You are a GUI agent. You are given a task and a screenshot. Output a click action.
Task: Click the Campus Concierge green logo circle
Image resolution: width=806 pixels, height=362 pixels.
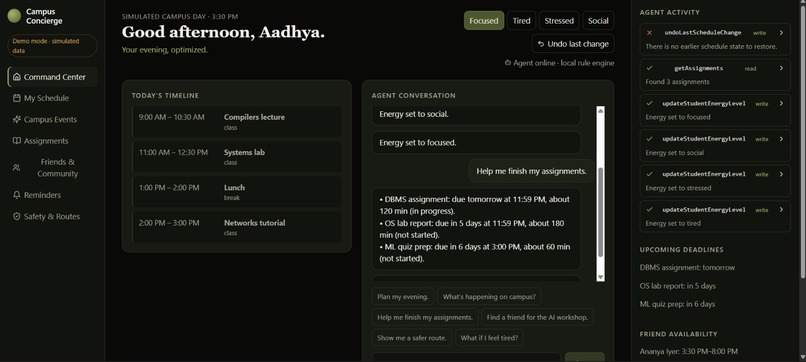coord(14,16)
